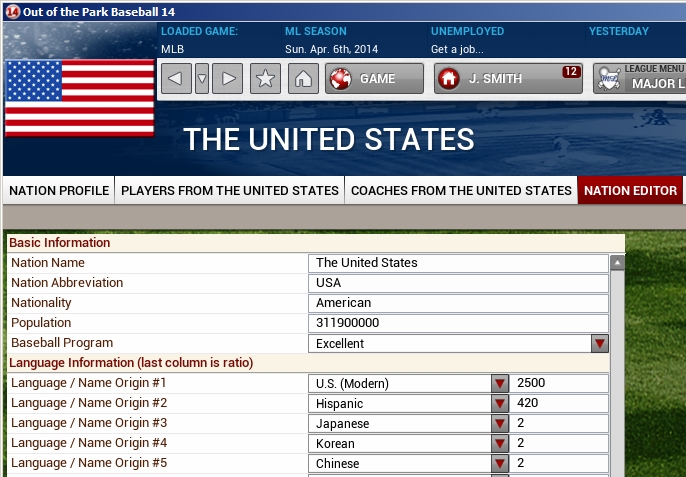
Task: Open the GAME menu button
Action: point(374,78)
